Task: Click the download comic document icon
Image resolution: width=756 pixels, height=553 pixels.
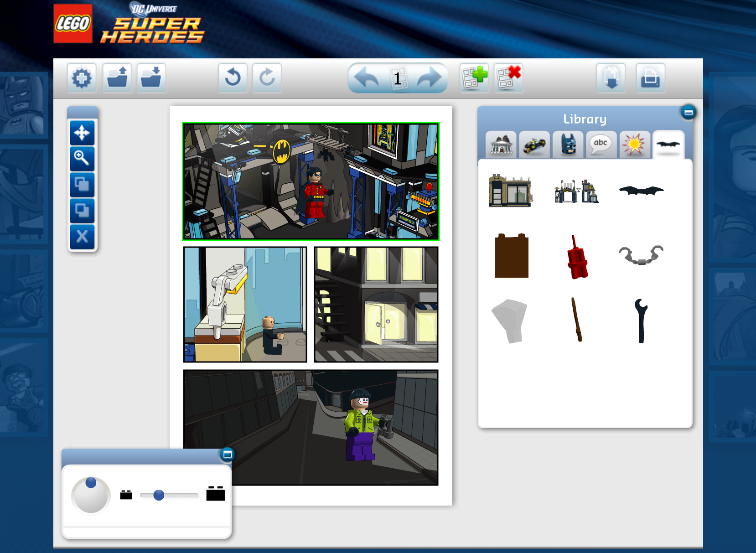Action: [611, 78]
